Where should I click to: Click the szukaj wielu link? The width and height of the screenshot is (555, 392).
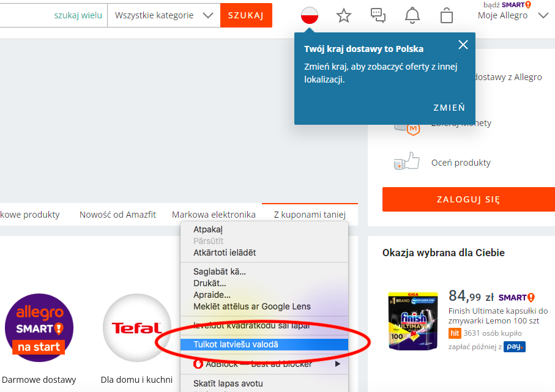78,15
